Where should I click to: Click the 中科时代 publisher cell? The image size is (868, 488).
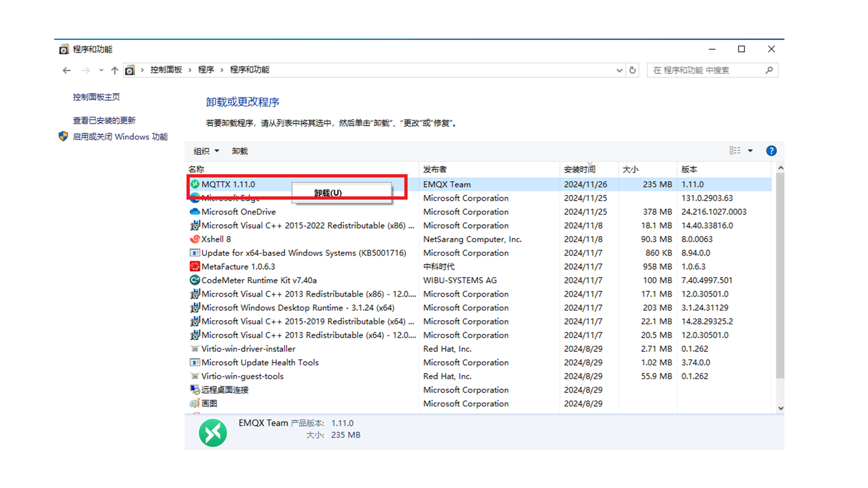(439, 267)
